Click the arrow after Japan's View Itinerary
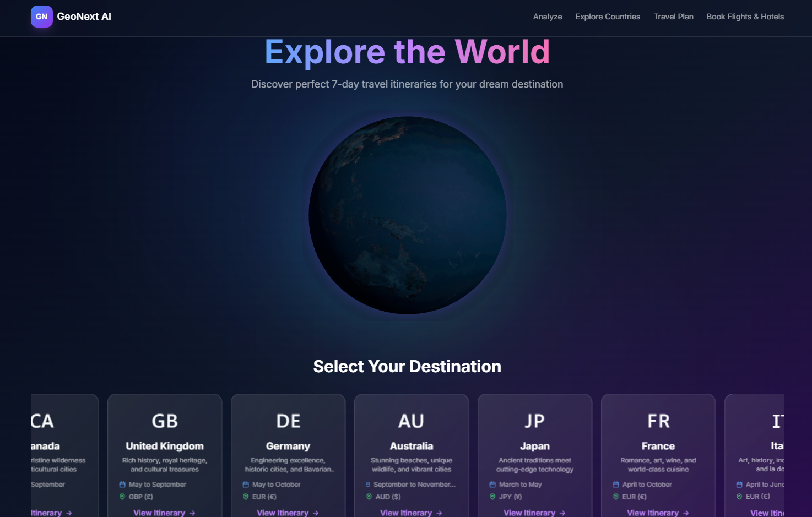This screenshot has width=812, height=517. coord(562,513)
